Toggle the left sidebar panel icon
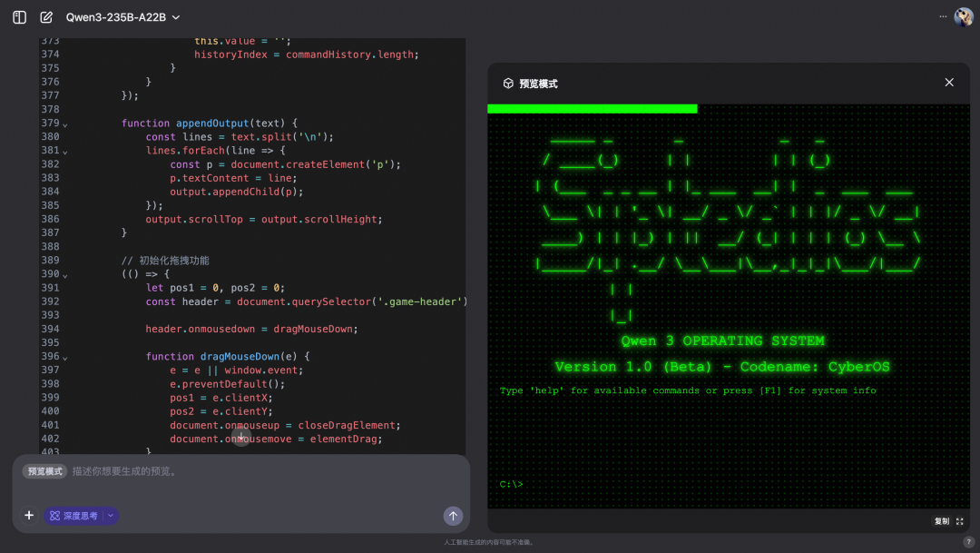 point(19,17)
